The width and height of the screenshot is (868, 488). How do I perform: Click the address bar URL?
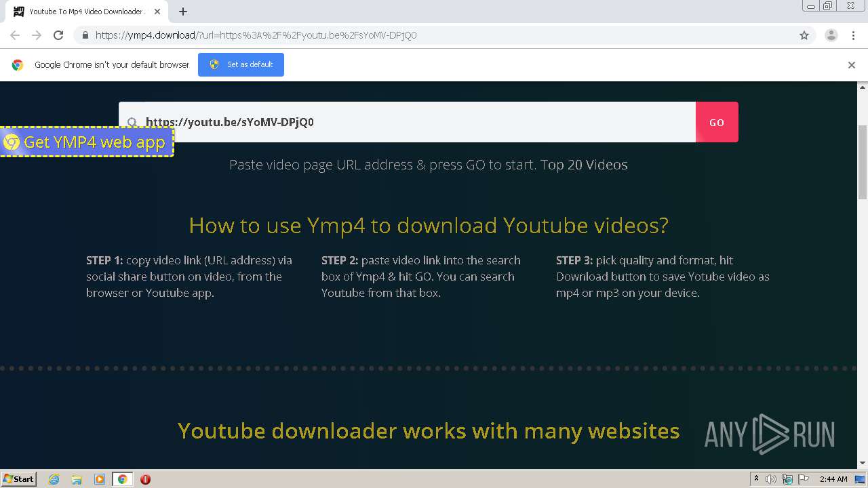coord(256,35)
